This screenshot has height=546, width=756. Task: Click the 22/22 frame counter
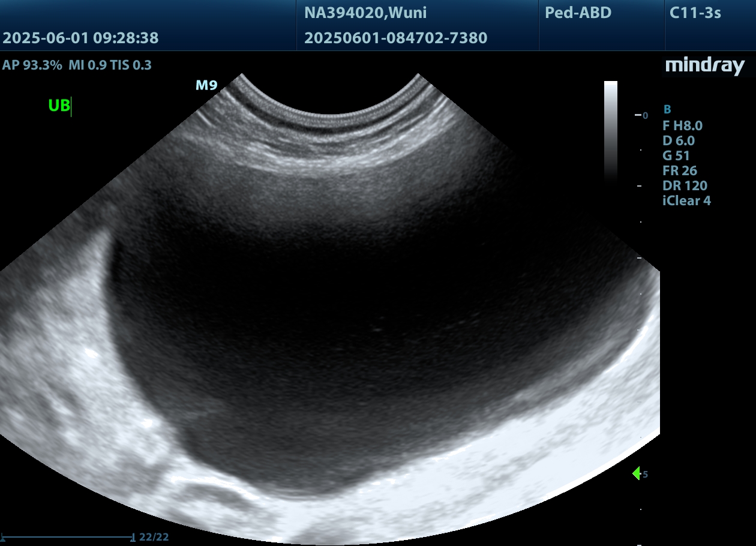(154, 537)
